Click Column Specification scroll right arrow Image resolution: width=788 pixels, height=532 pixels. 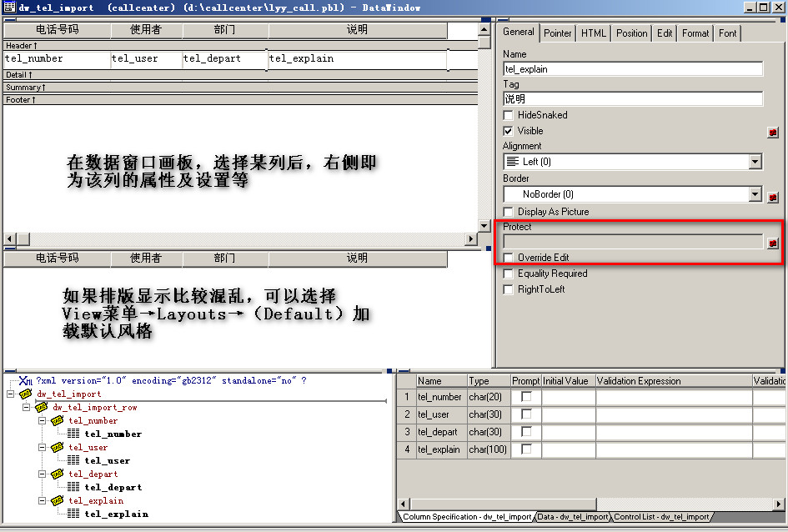pyautogui.click(x=779, y=504)
